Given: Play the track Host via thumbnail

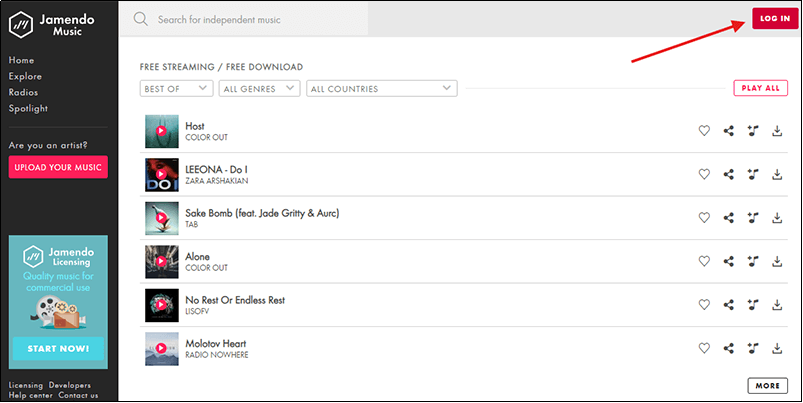Looking at the screenshot, I should [162, 131].
